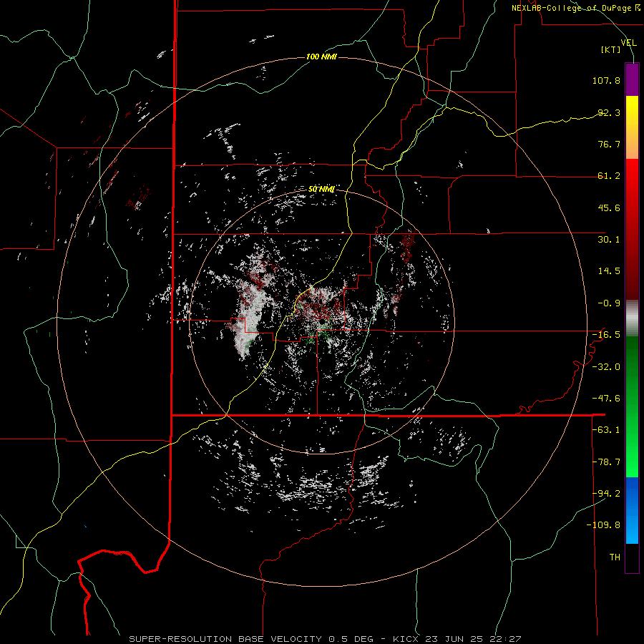This screenshot has height=644, width=644.
Task: Click the -32.0 legend value
Action: coord(606,367)
